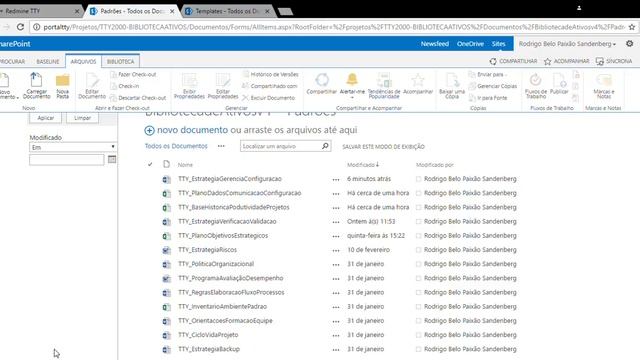The width and height of the screenshot is (640, 360).
Task: Reload the page with browser refresh
Action: [20, 27]
